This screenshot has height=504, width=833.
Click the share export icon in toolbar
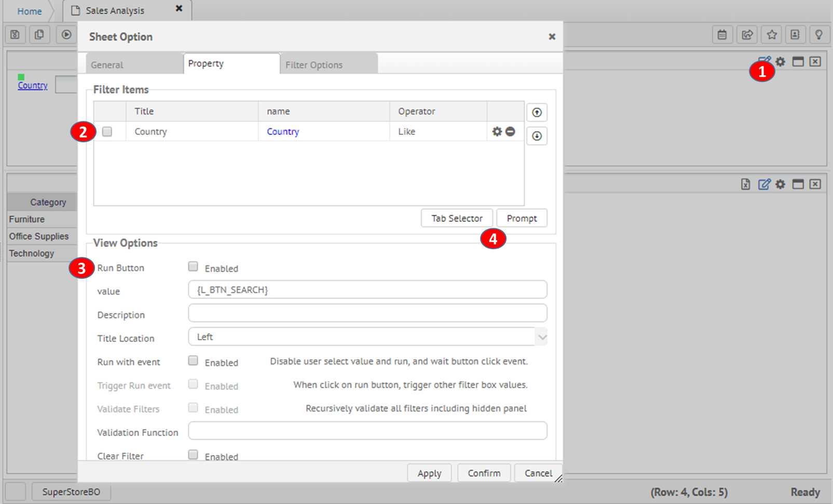coord(747,35)
